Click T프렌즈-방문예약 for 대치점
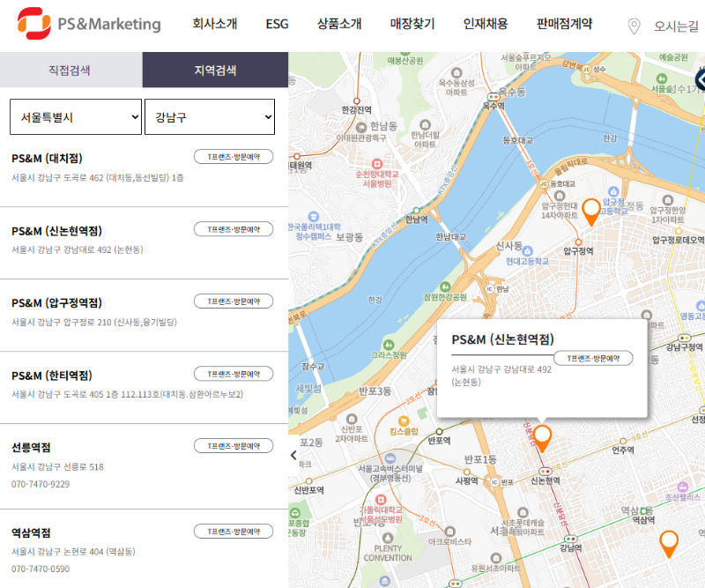705x588 pixels. 234,157
